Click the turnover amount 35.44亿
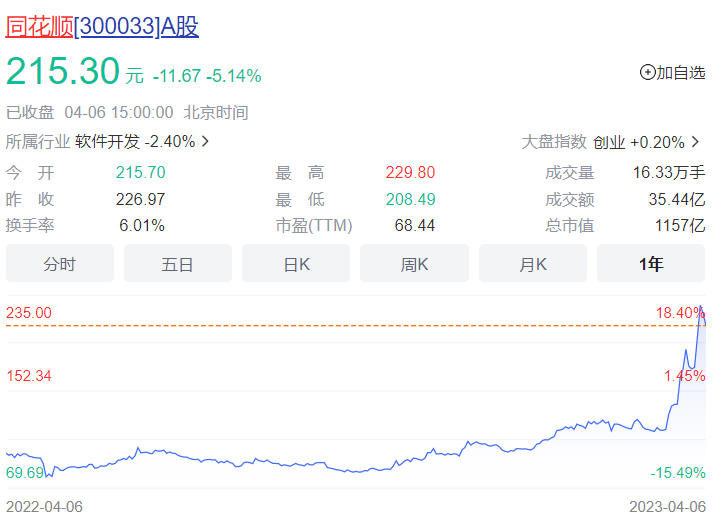The width and height of the screenshot is (718, 520). tap(677, 199)
